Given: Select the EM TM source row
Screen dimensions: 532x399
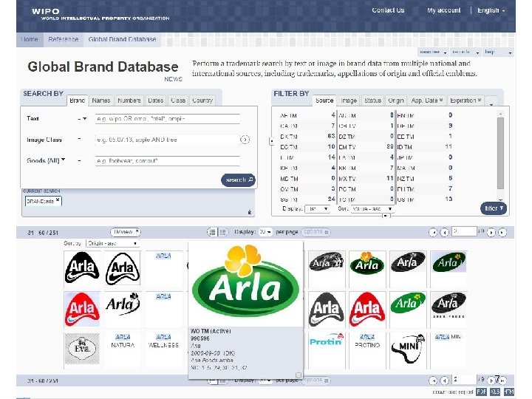Looking at the screenshot, I should pos(366,147).
